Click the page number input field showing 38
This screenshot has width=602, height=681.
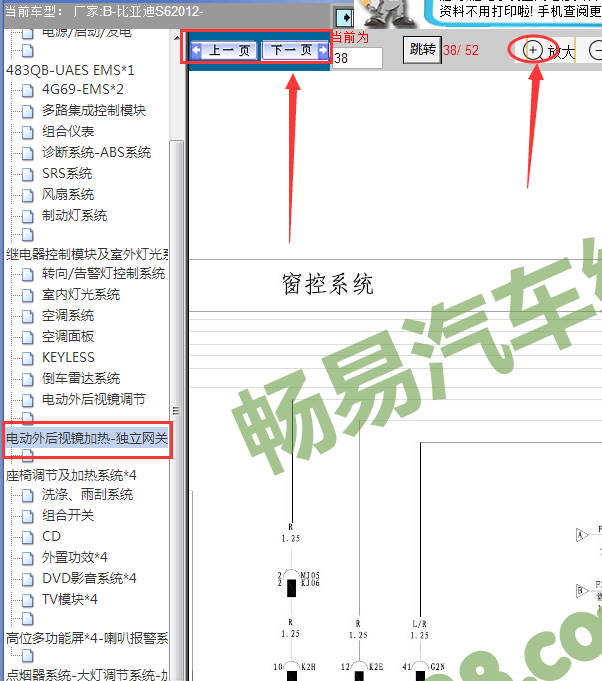[x=357, y=58]
